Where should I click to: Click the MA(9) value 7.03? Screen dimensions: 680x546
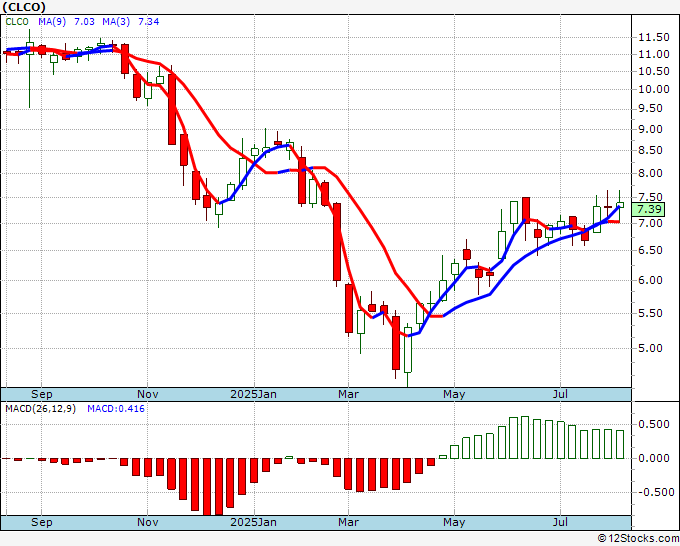[x=84, y=22]
